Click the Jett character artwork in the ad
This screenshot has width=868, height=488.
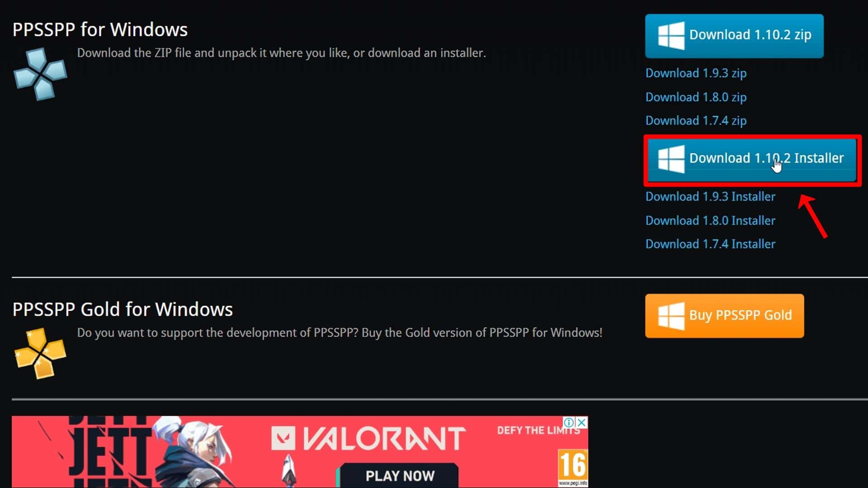(x=194, y=452)
